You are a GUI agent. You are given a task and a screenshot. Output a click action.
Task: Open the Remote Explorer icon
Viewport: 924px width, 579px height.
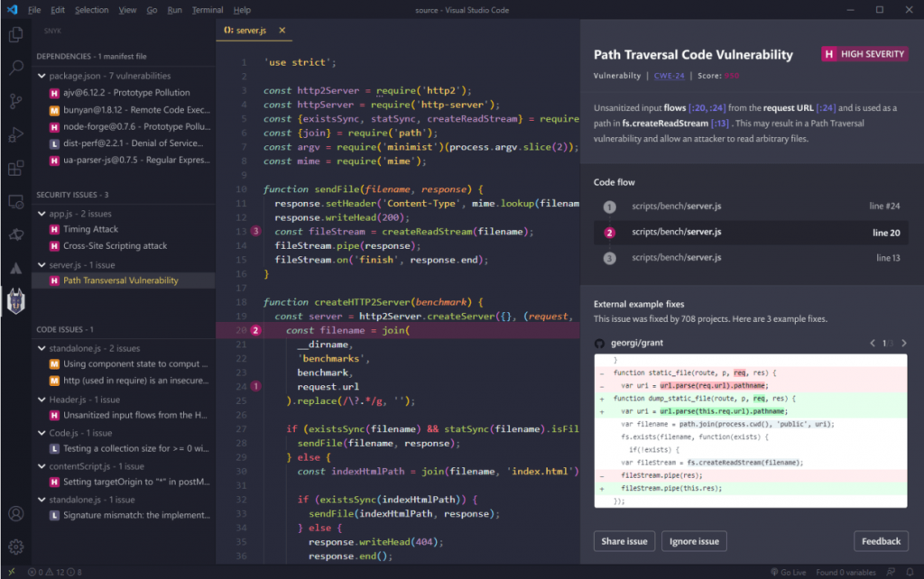coord(16,202)
